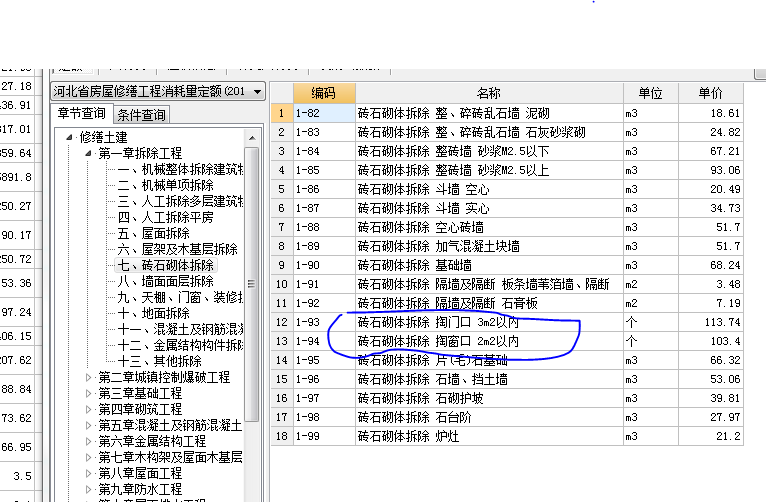The width and height of the screenshot is (766, 502).
Task: Expand 第八章屋面工程 chapter
Action: (88, 473)
